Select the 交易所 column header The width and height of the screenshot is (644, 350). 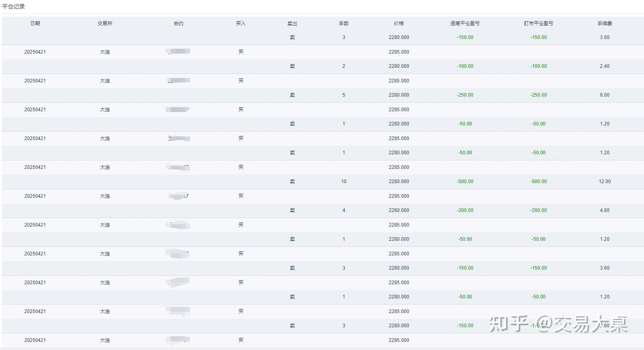click(x=105, y=24)
